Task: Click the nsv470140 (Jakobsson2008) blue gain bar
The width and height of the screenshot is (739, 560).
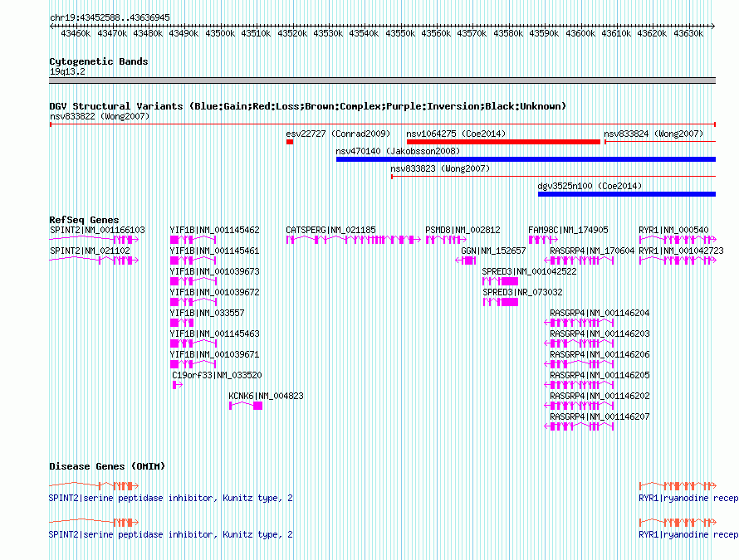Action: pyautogui.click(x=526, y=159)
